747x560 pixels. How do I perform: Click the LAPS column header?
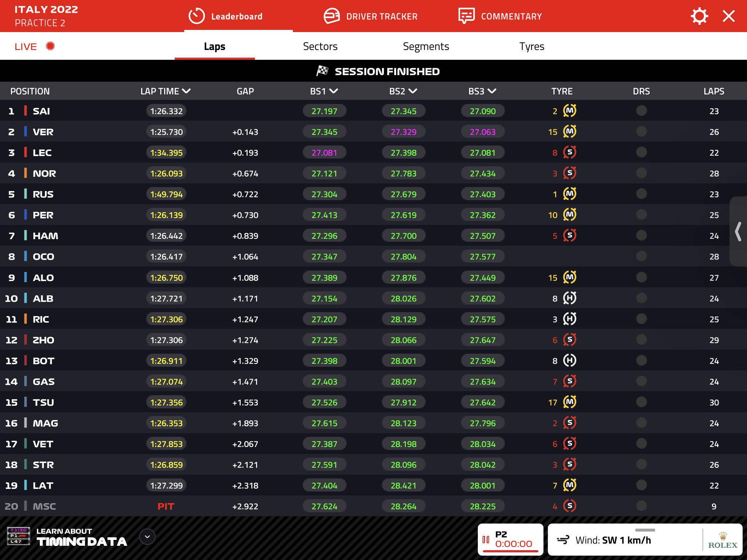coord(714,91)
